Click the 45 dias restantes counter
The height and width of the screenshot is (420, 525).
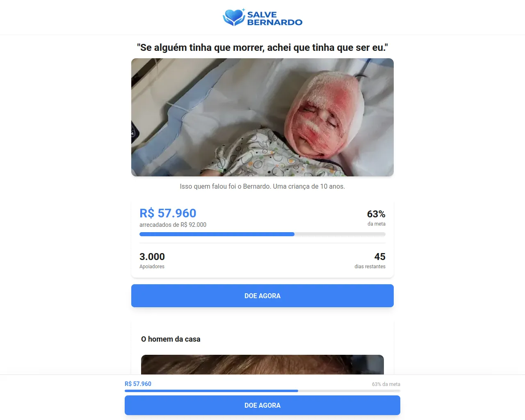point(370,260)
